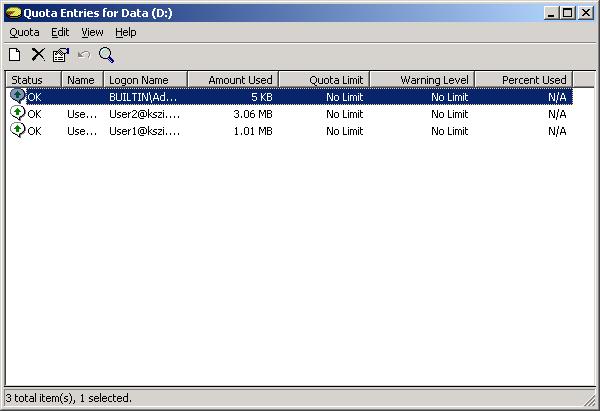This screenshot has height=411, width=600.
Task: Sort by the Logon Name column header
Action: (145, 80)
